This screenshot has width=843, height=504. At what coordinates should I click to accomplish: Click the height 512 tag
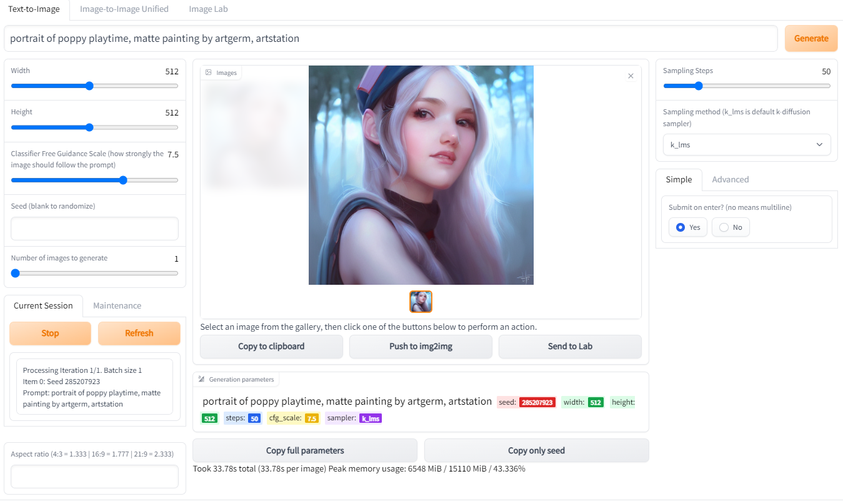coord(209,418)
